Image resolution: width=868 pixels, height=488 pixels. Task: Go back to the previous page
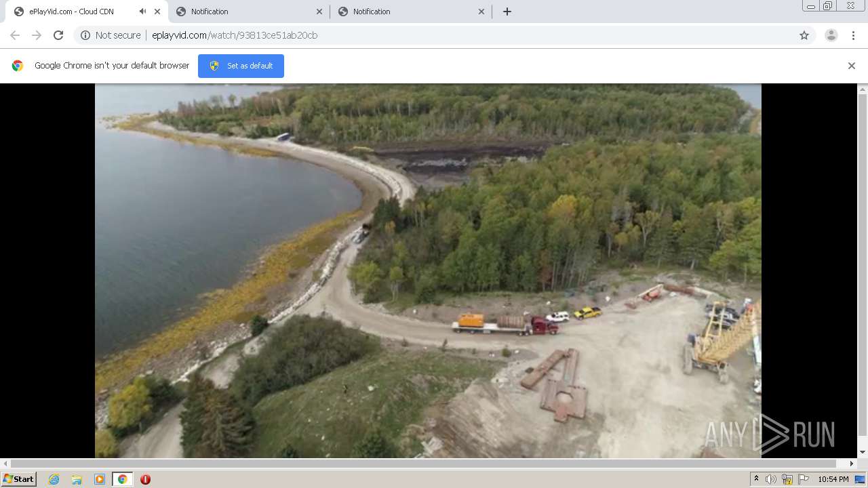pos(15,35)
